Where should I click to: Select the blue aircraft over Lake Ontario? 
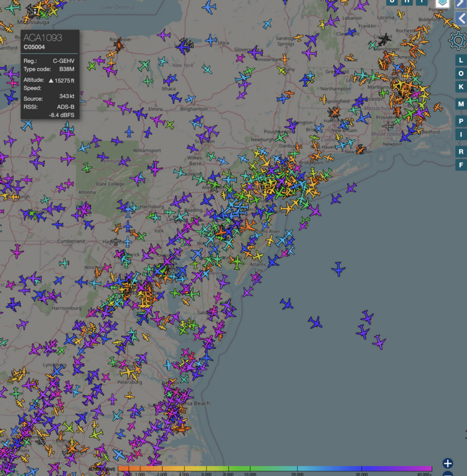coord(209,7)
